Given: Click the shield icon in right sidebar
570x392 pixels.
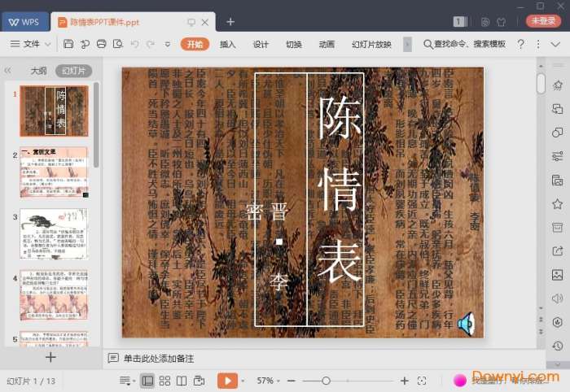Looking at the screenshot, I should click(557, 322).
